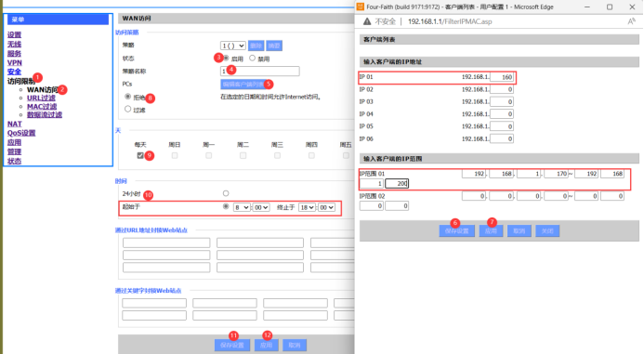Click IP范围 01 field showing 170
644x354 pixels.
pyautogui.click(x=556, y=174)
